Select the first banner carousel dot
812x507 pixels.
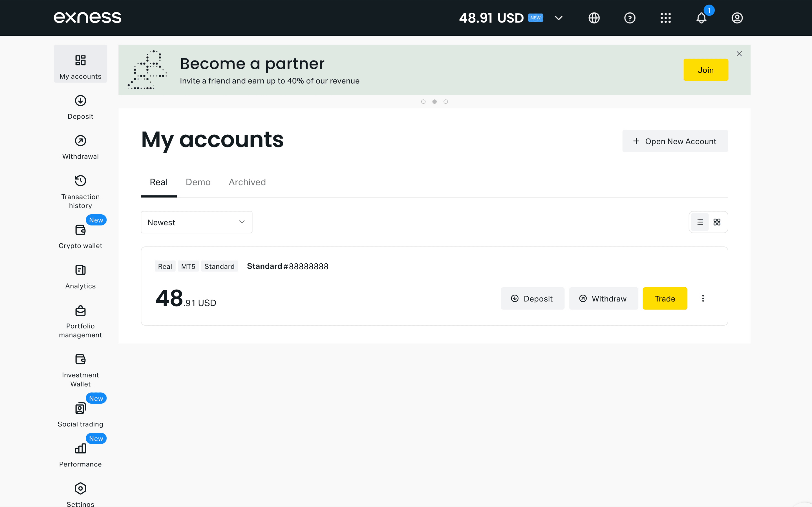(x=423, y=102)
